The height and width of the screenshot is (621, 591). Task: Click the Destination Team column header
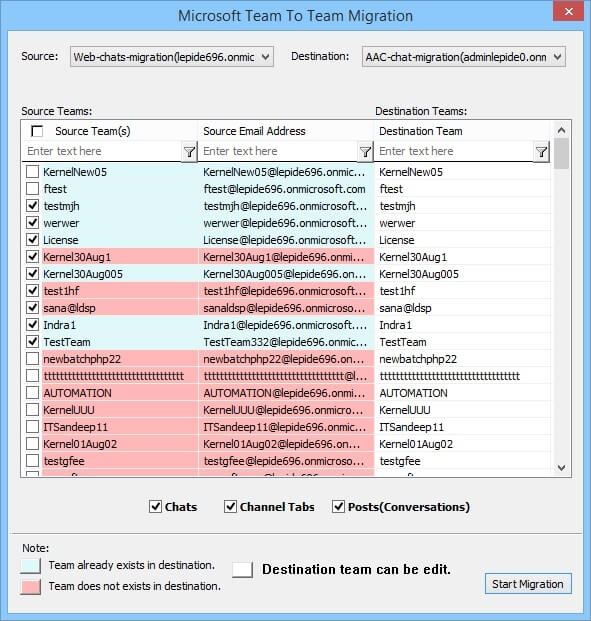coord(462,131)
